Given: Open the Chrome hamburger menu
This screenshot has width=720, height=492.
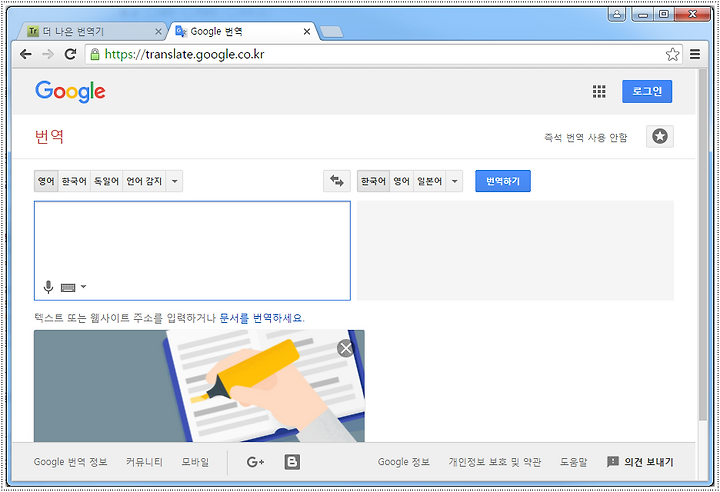Looking at the screenshot, I should [695, 54].
